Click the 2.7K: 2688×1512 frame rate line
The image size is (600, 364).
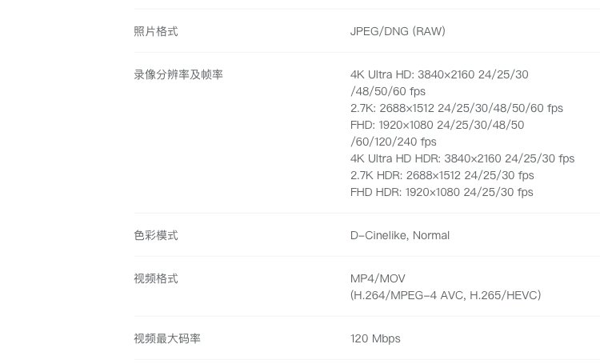[x=457, y=108]
